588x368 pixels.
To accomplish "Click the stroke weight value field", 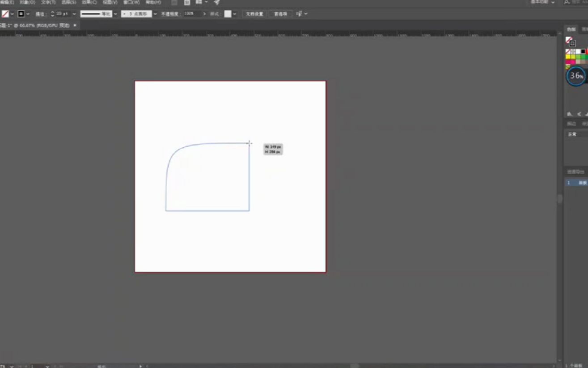I will pos(63,14).
